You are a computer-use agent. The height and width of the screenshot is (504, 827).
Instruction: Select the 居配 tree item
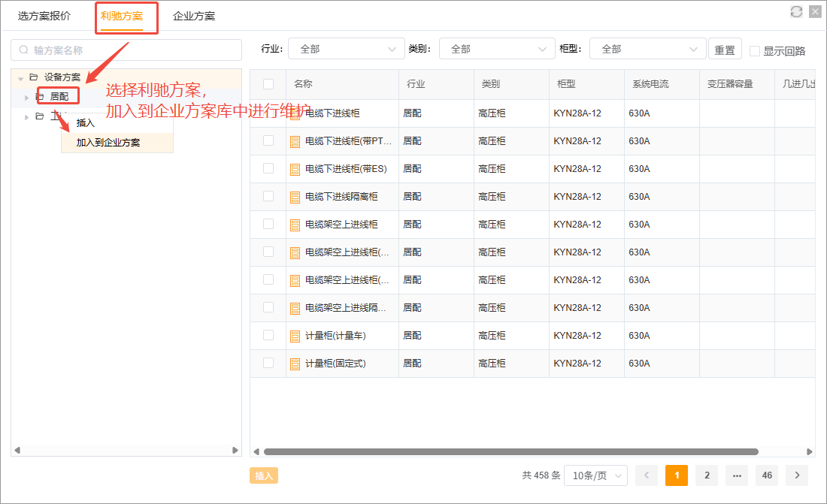[59, 96]
